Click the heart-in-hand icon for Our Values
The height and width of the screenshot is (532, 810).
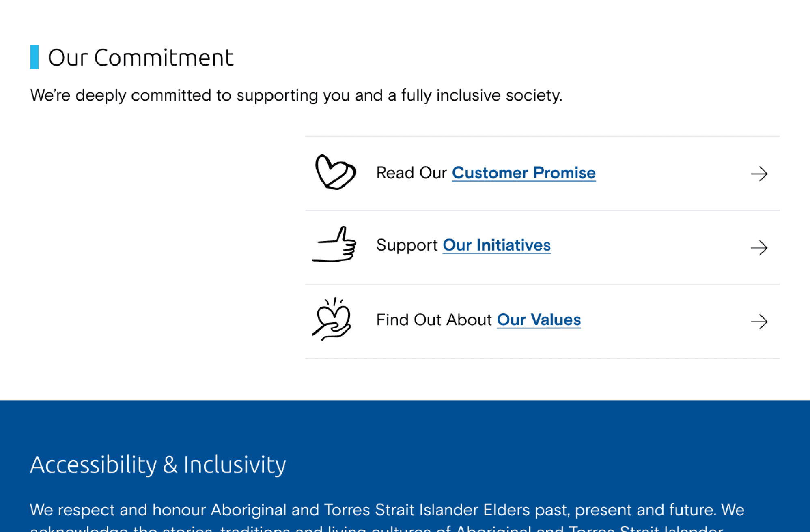click(x=332, y=320)
